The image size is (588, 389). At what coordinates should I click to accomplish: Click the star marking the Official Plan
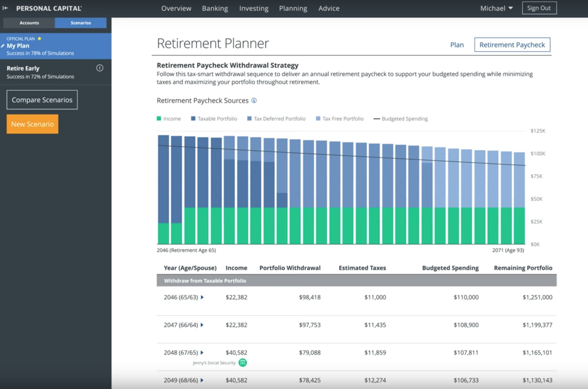(x=40, y=39)
